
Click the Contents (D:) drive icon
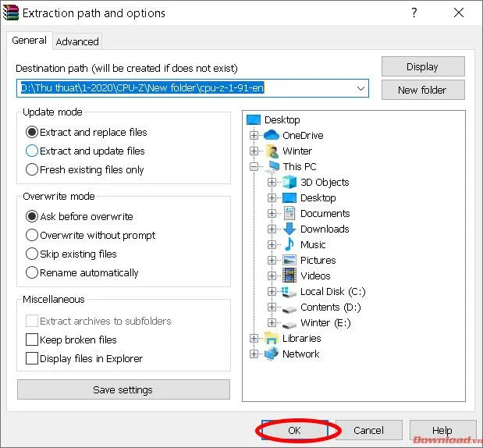coord(289,308)
